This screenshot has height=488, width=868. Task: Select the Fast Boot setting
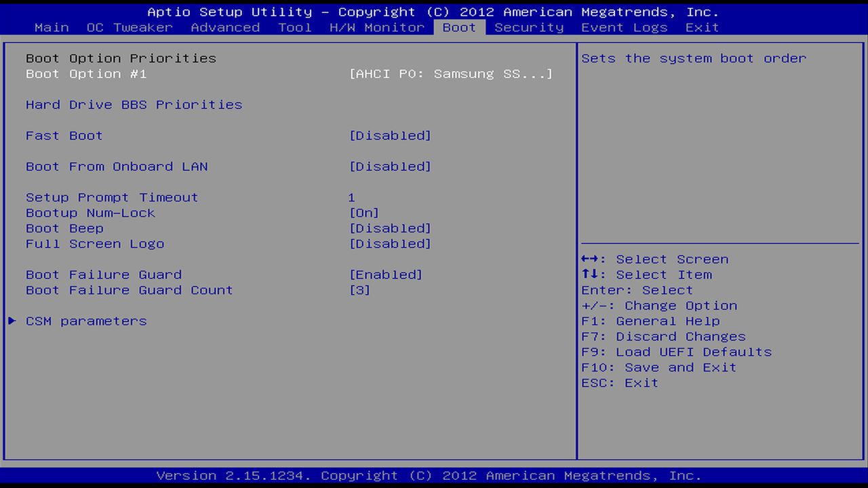64,136
